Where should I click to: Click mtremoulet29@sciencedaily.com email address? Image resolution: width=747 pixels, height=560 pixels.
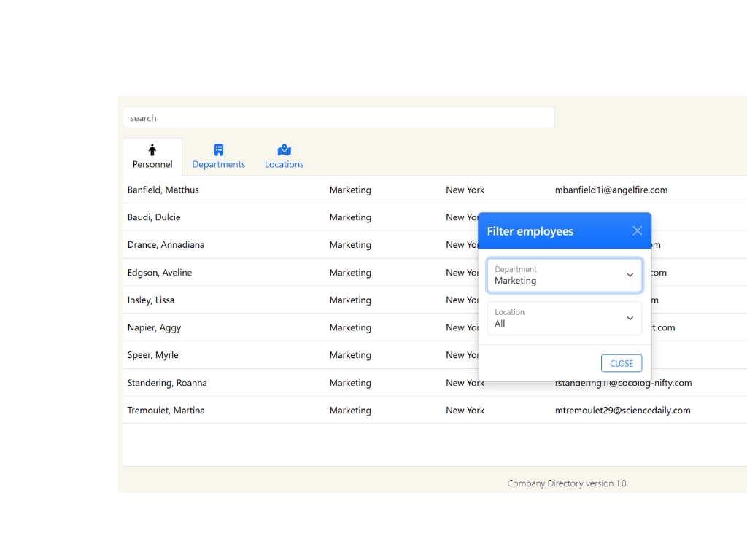pos(622,410)
